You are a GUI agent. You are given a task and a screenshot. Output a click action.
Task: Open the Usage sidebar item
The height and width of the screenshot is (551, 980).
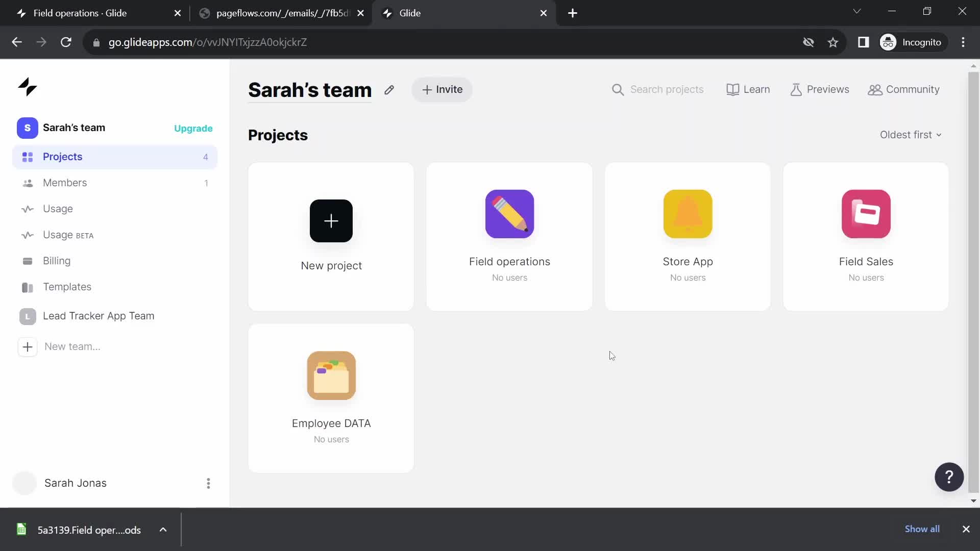115,209
